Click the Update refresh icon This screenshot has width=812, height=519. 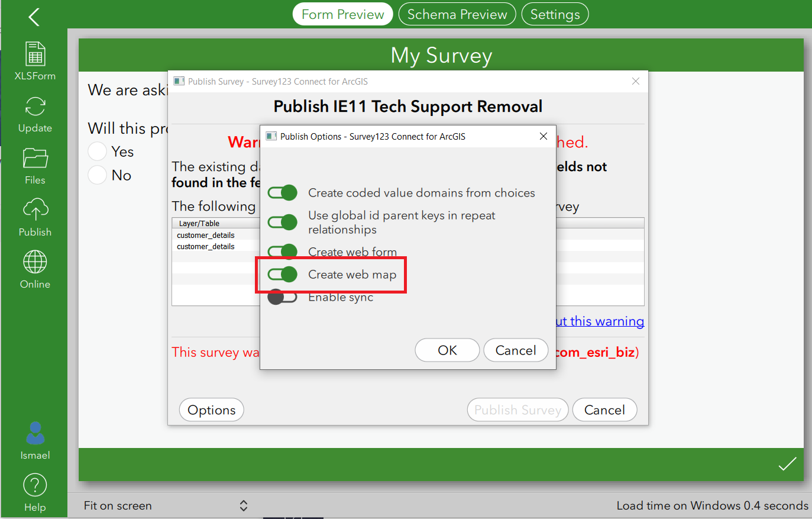click(35, 107)
